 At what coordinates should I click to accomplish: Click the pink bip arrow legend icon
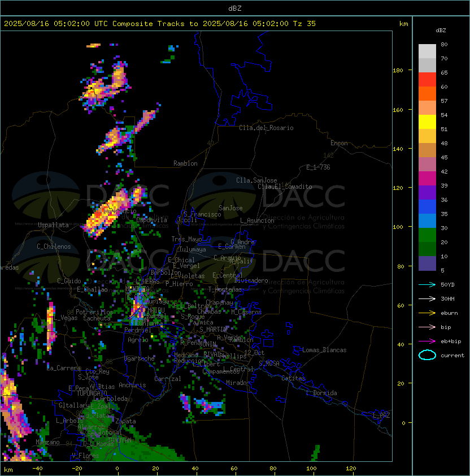coord(427,327)
